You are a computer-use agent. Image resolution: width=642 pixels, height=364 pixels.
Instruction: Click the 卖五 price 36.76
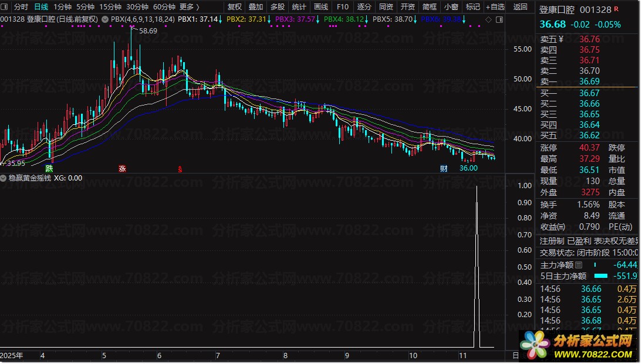[589, 39]
